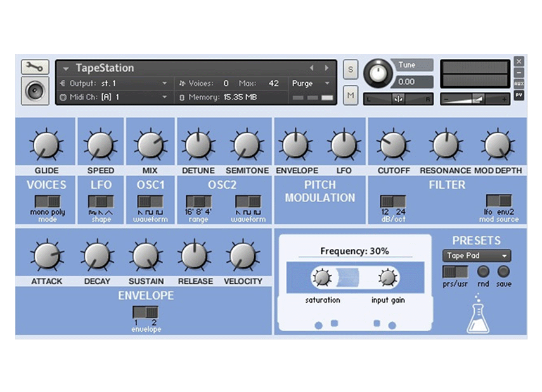542x392 pixels.
Task: Toggle the envelope 1 2 switch
Action: tap(146, 312)
